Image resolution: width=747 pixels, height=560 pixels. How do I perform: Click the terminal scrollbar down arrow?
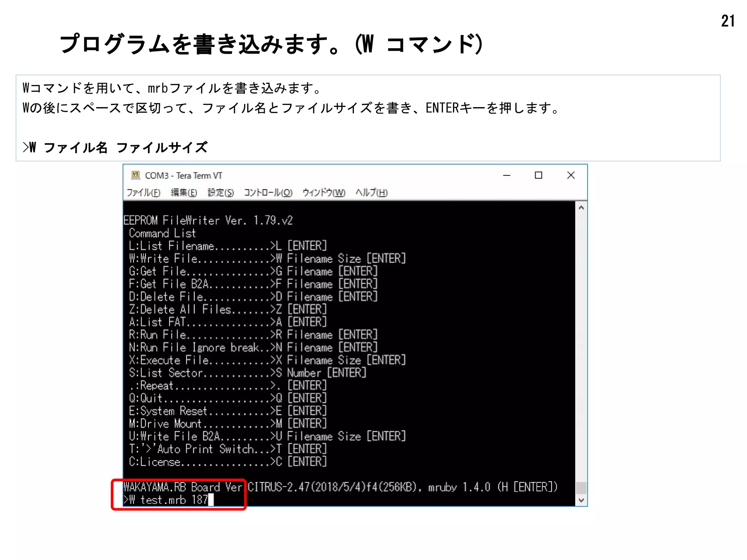[x=581, y=500]
